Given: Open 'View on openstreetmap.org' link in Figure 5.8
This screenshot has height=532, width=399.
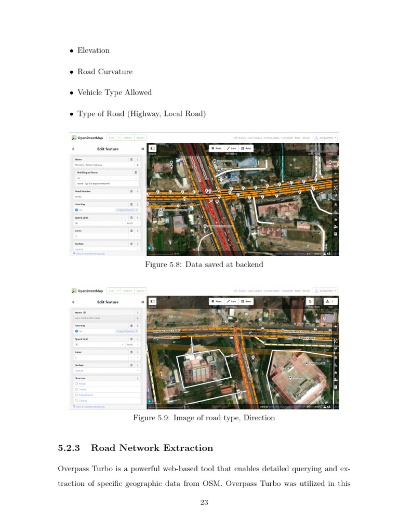Looking at the screenshot, I should point(89,254).
